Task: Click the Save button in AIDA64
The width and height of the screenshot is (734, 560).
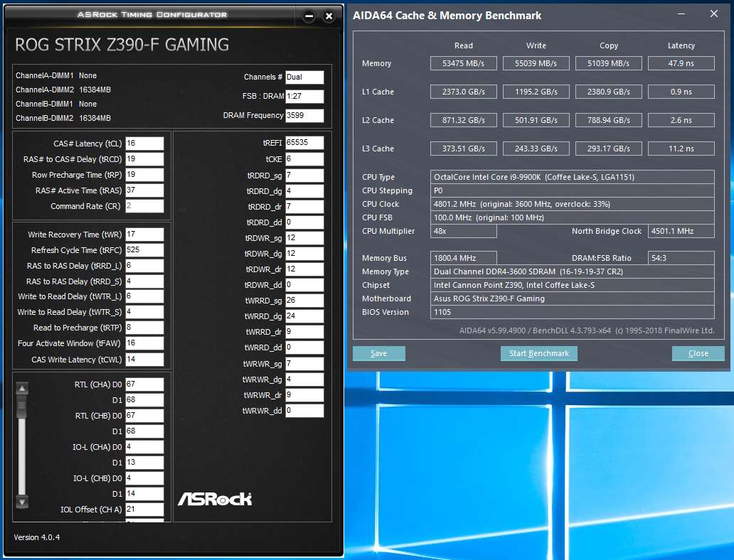Action: click(378, 353)
